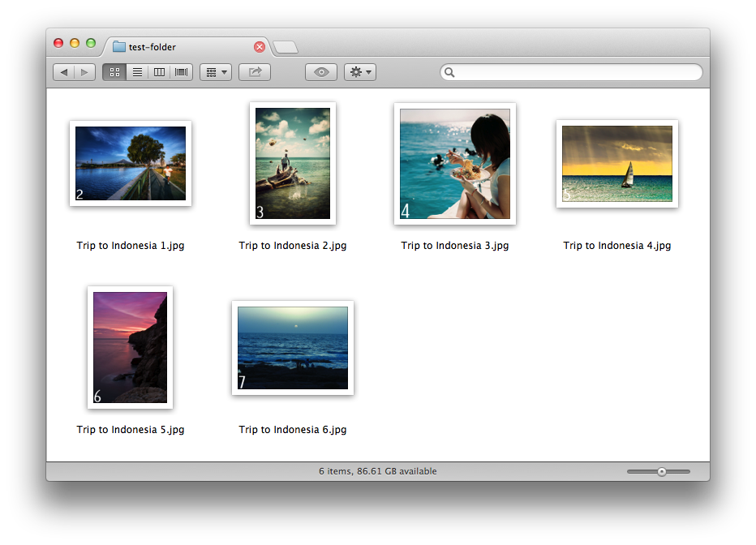Select Trip to Indonesia 1.jpg thumbnail
This screenshot has height=545, width=756.
point(130,163)
